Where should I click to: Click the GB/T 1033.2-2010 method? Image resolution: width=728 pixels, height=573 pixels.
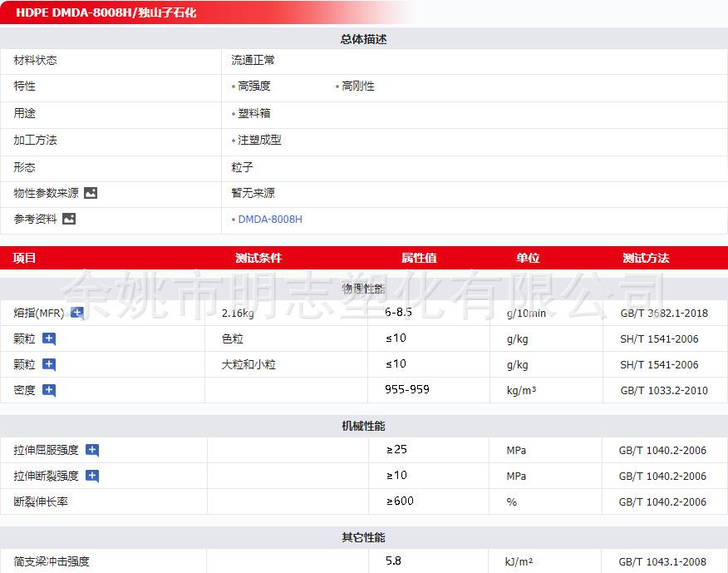[664, 390]
